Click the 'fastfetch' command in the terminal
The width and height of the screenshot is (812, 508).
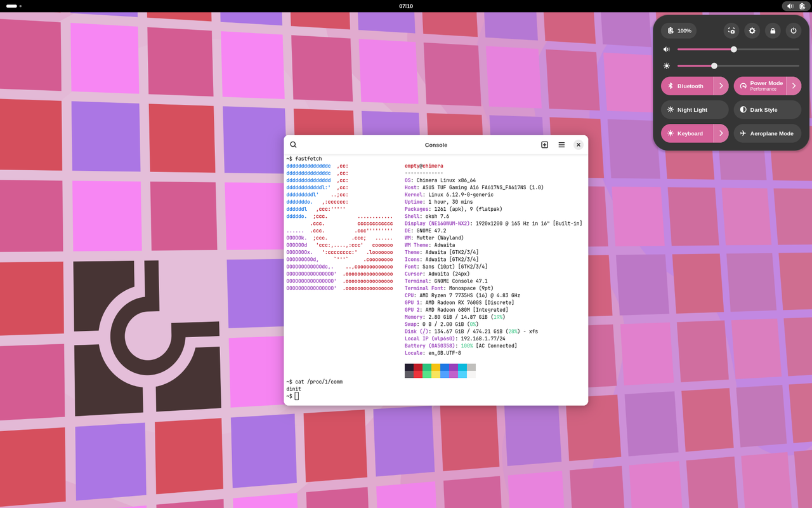click(x=308, y=159)
